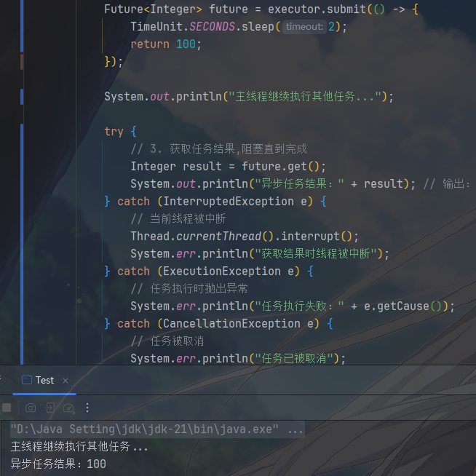Click the console output line showing 100
Image resolution: width=476 pixels, height=476 pixels.
pyautogui.click(x=58, y=464)
